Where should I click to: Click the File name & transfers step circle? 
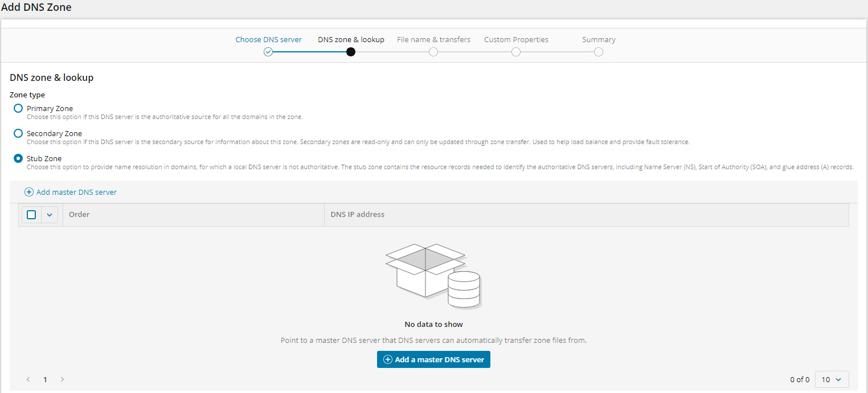click(x=433, y=52)
